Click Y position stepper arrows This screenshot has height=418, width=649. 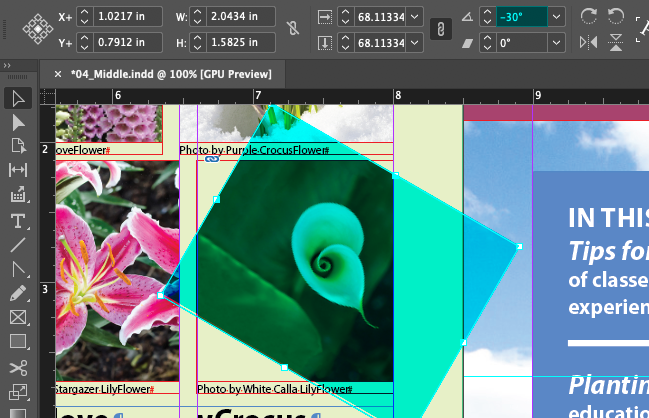pos(84,42)
